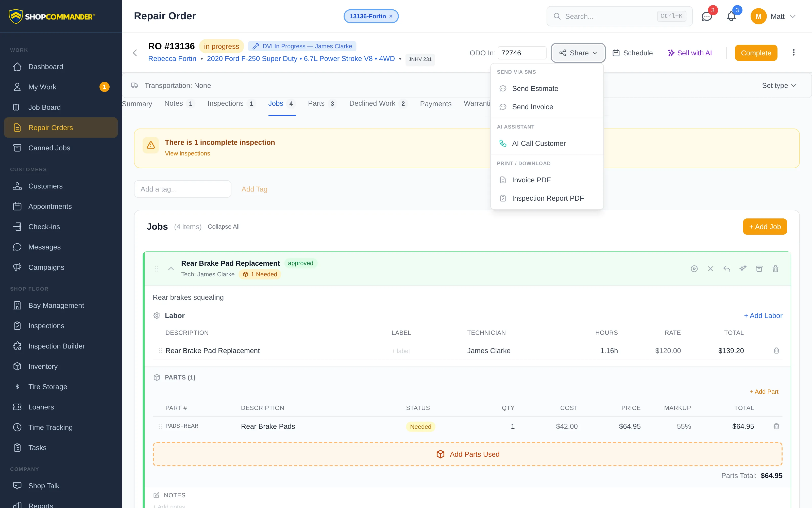Image resolution: width=812 pixels, height=508 pixels.
Task: Click the Complete button
Action: click(756, 53)
